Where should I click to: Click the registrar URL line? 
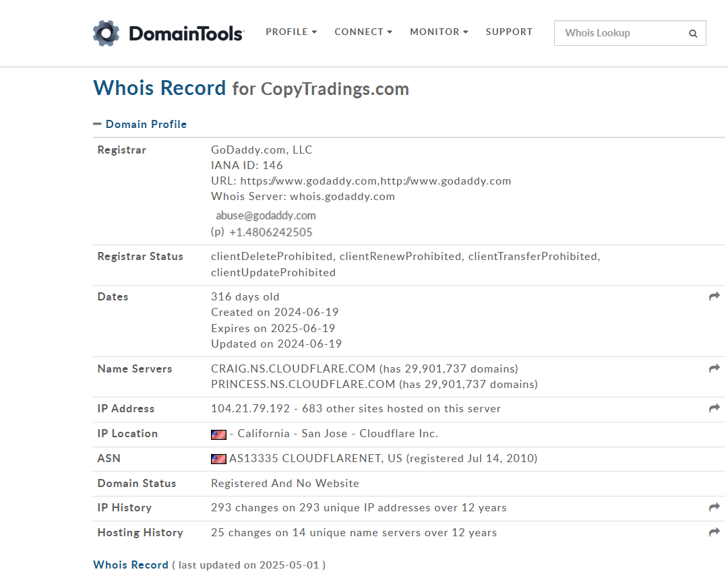[361, 181]
